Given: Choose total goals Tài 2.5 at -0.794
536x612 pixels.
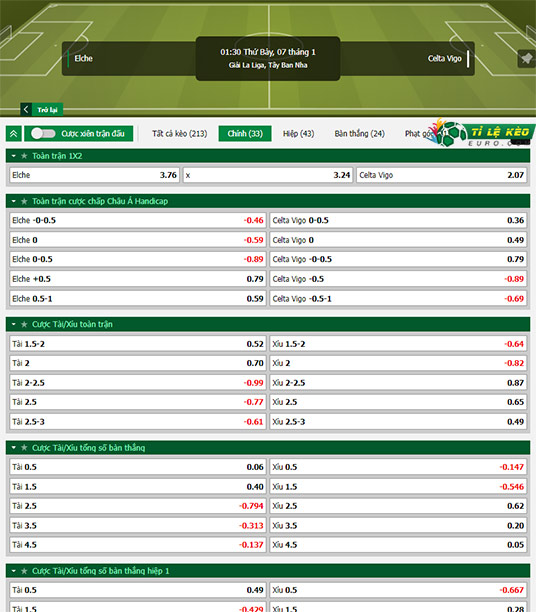Looking at the screenshot, I should coord(138,506).
